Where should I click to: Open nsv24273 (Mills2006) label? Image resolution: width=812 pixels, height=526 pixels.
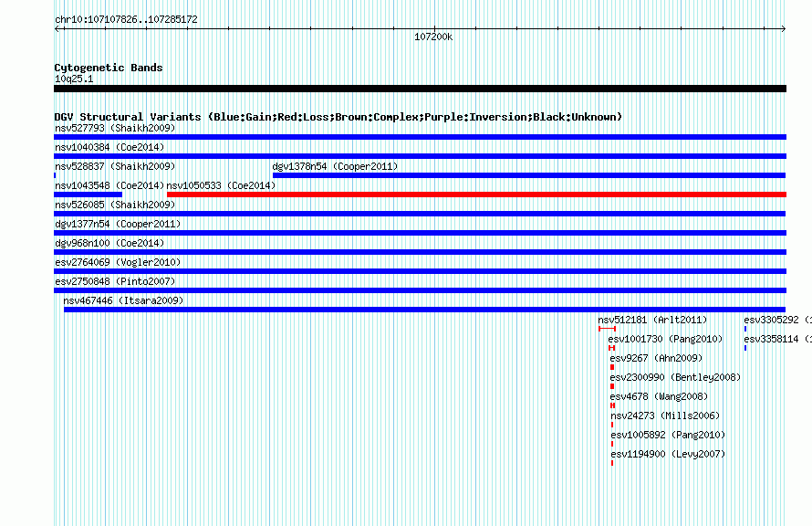pos(665,416)
